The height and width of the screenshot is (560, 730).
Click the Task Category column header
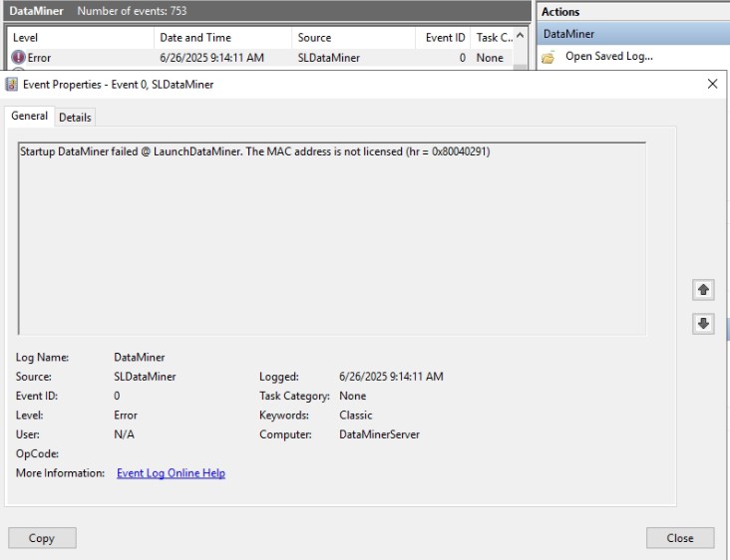click(492, 38)
